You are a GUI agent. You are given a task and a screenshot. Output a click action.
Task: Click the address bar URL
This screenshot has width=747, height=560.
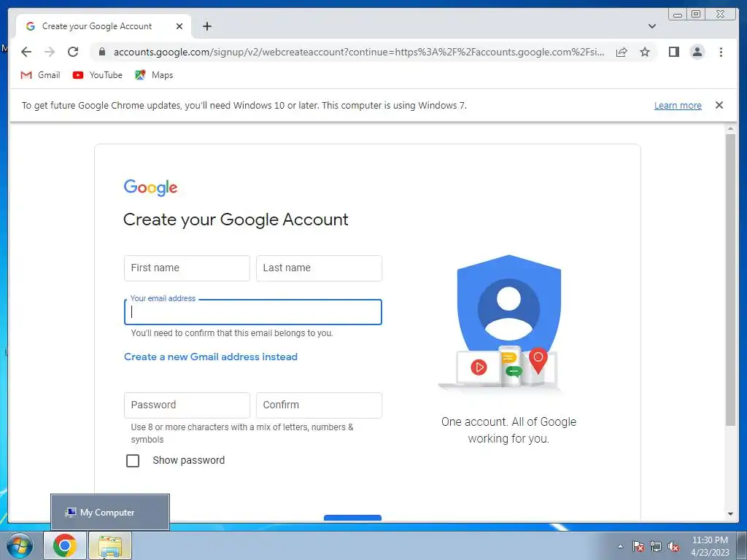click(359, 52)
